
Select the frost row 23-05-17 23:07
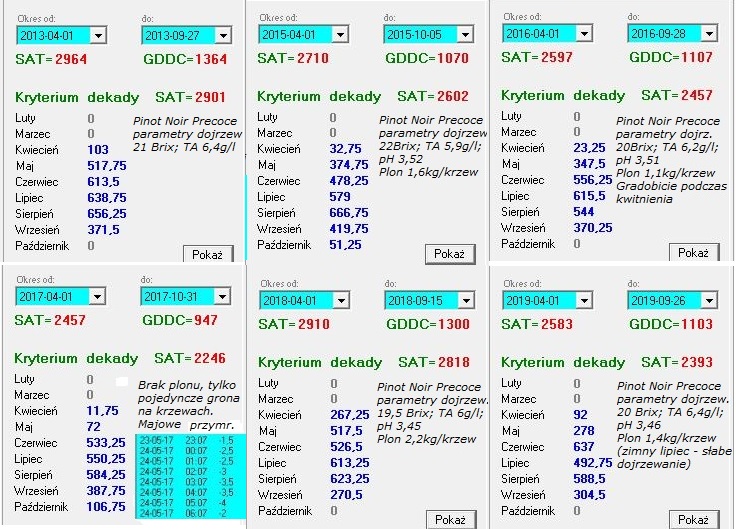[x=190, y=440]
